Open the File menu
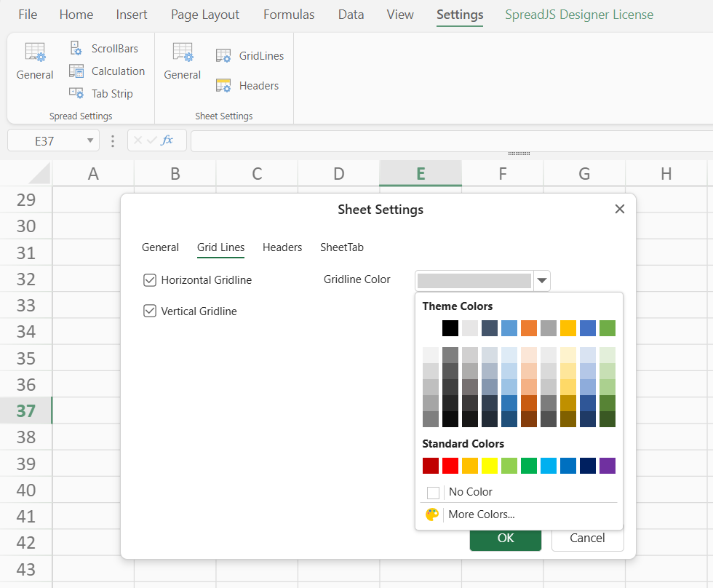This screenshot has width=713, height=588. (x=28, y=15)
